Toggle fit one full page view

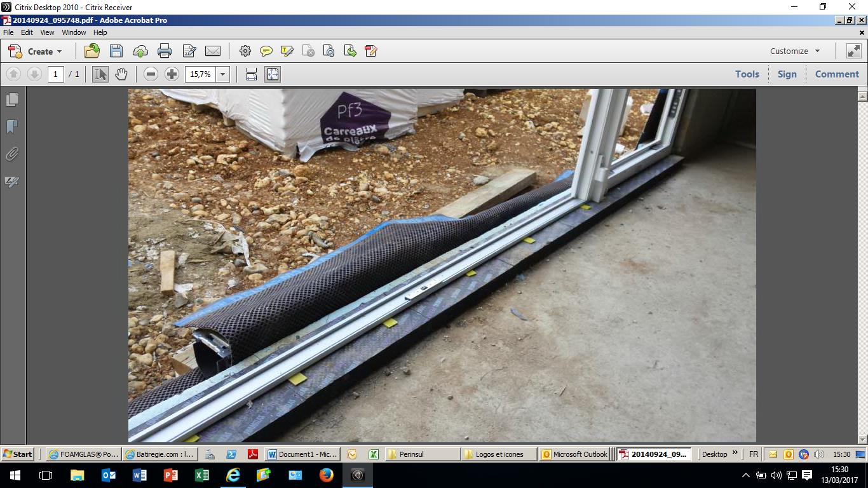(x=273, y=74)
